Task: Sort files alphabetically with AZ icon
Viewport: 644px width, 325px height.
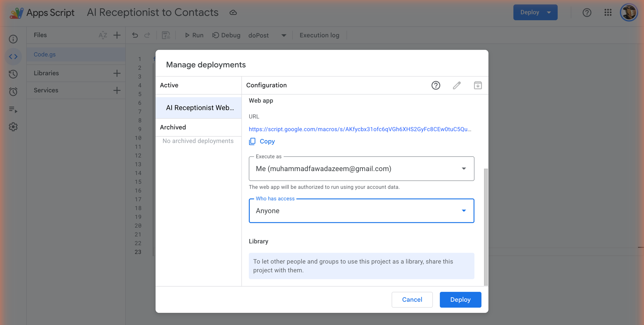Action: coord(103,35)
